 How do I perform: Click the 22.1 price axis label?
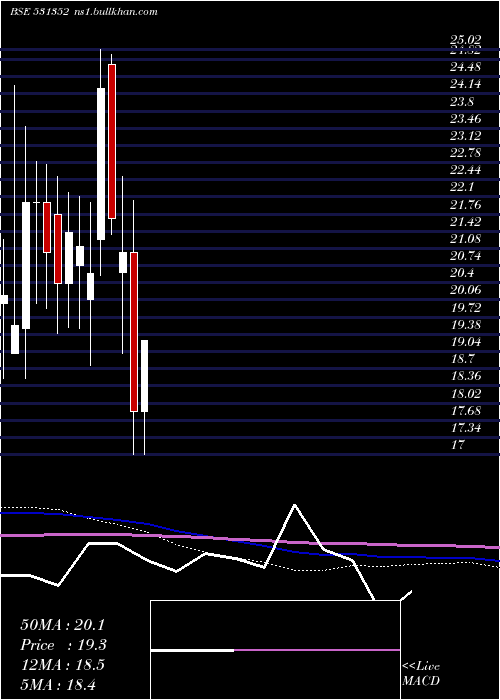coord(462,187)
